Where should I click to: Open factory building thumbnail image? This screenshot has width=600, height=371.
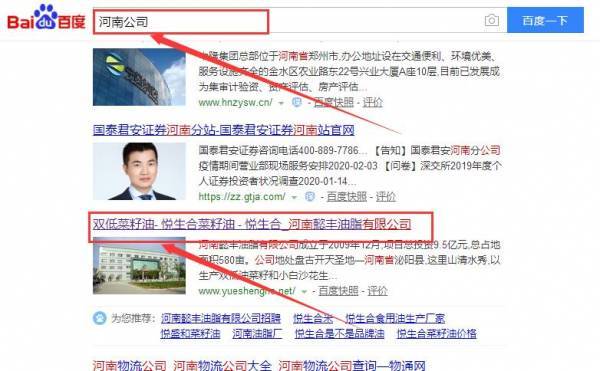tap(139, 265)
